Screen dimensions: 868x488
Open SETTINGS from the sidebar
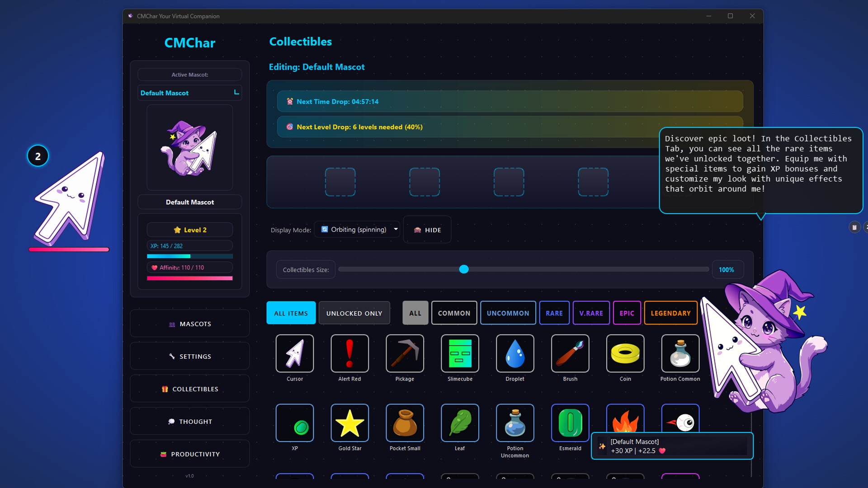coord(189,356)
